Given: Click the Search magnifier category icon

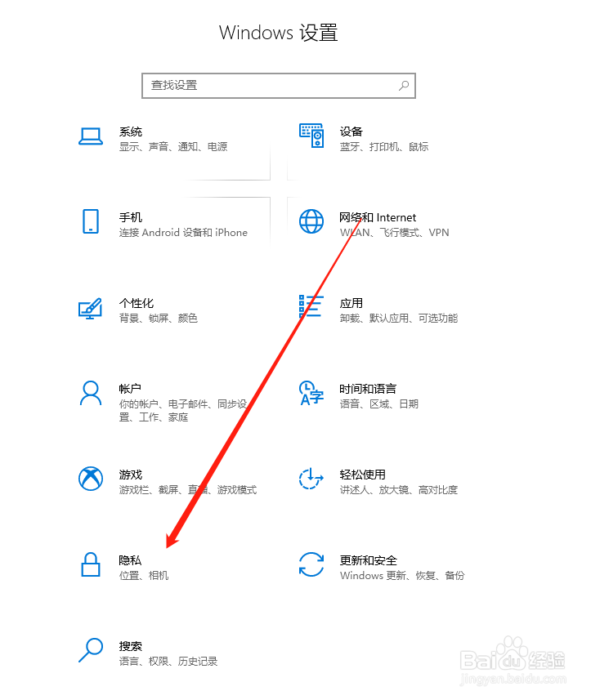Looking at the screenshot, I should [91, 650].
